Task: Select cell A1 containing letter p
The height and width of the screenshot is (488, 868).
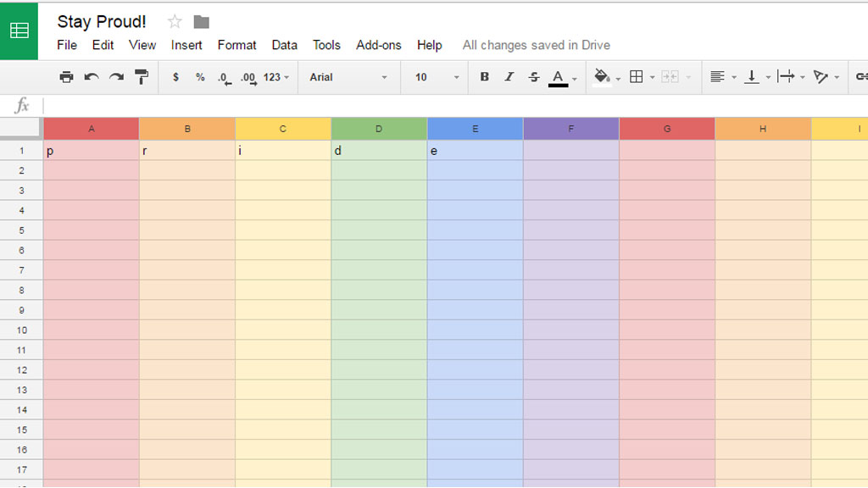Action: pyautogui.click(x=91, y=150)
